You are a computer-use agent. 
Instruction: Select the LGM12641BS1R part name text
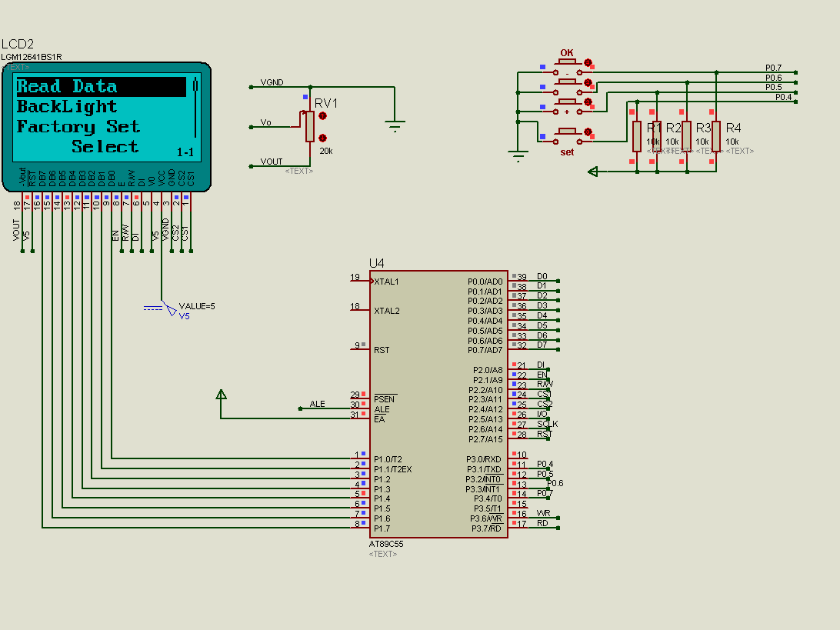pyautogui.click(x=32, y=57)
